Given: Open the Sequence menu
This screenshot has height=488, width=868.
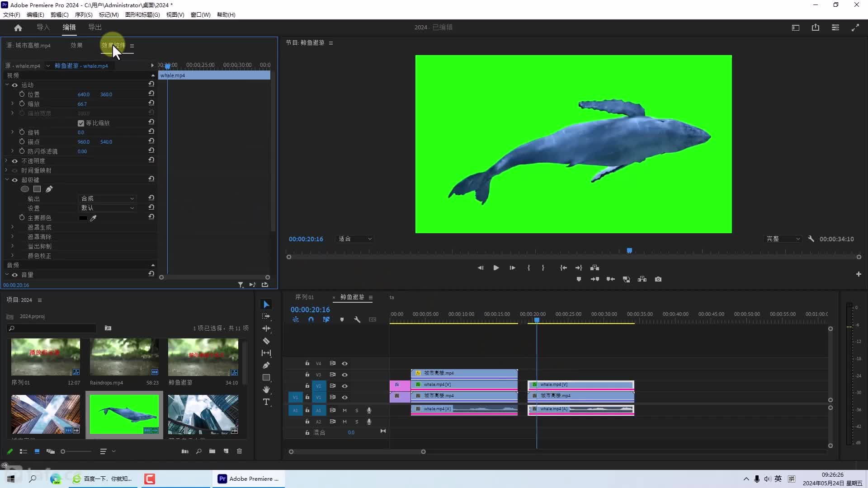Looking at the screenshot, I should click(84, 14).
